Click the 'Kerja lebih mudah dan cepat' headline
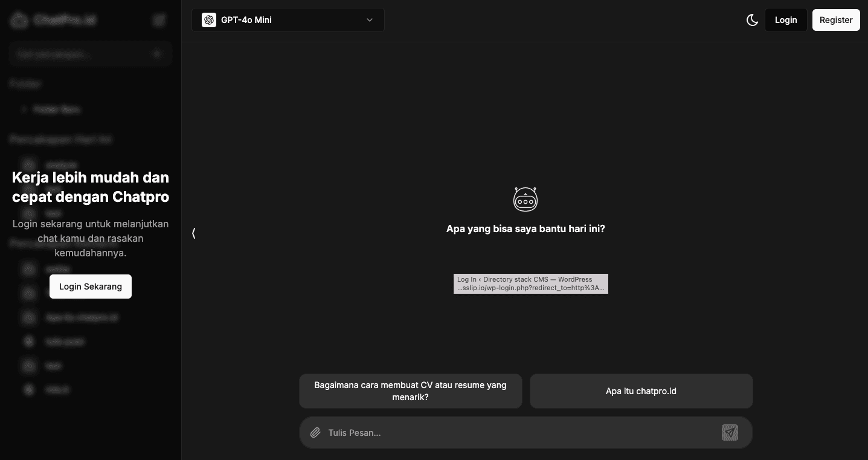The height and width of the screenshot is (460, 868). 91,187
